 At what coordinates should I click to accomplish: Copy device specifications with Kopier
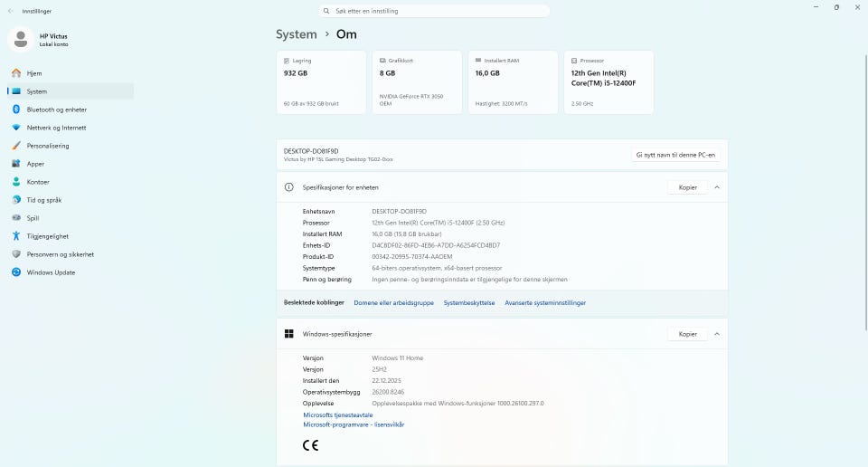pos(687,187)
